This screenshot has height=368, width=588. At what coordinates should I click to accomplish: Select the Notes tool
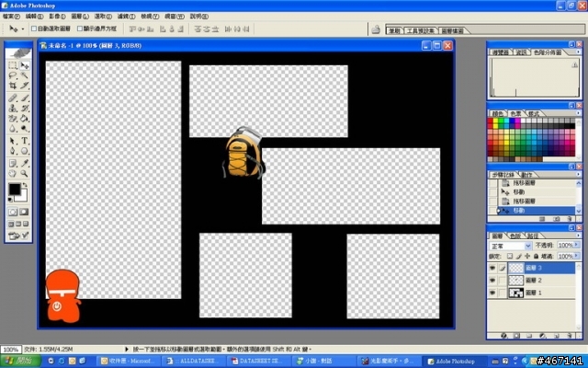pyautogui.click(x=13, y=164)
